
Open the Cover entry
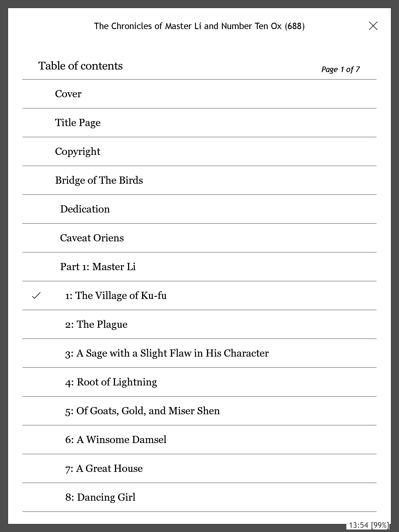point(68,94)
